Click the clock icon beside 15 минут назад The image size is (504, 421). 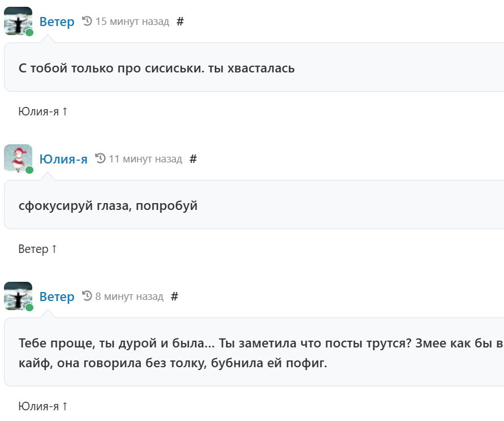87,22
